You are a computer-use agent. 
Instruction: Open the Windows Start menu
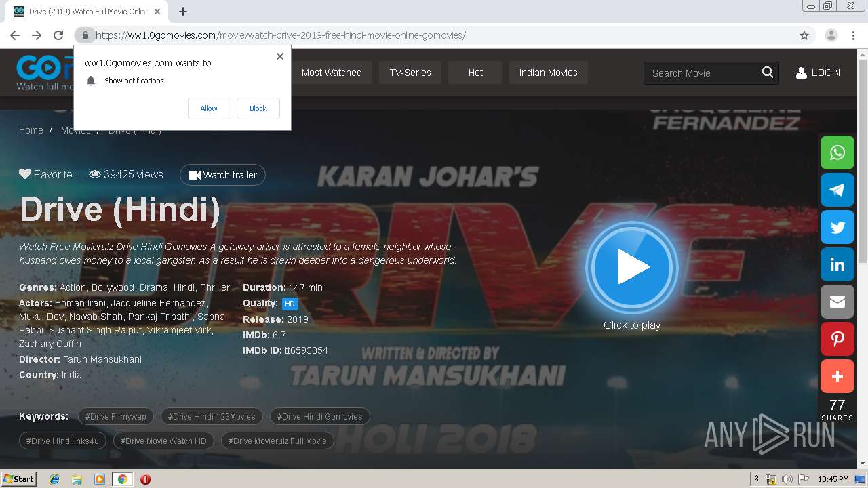point(18,479)
